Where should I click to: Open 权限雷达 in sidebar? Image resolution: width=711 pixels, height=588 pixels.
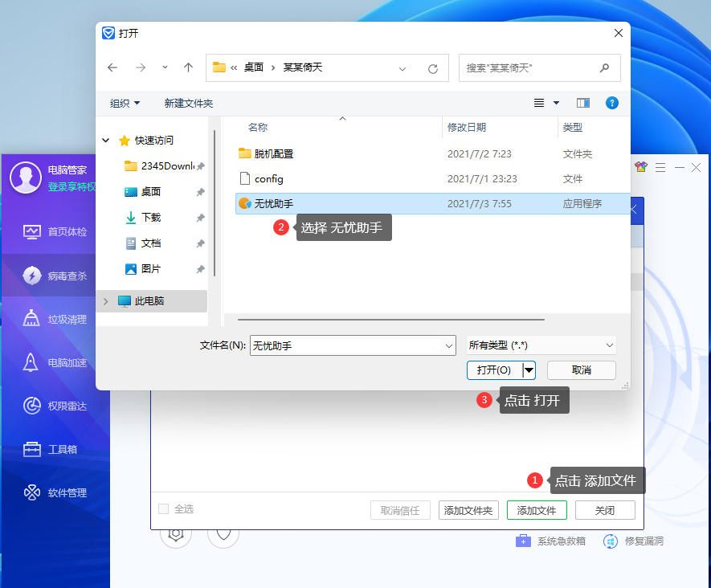tap(55, 406)
